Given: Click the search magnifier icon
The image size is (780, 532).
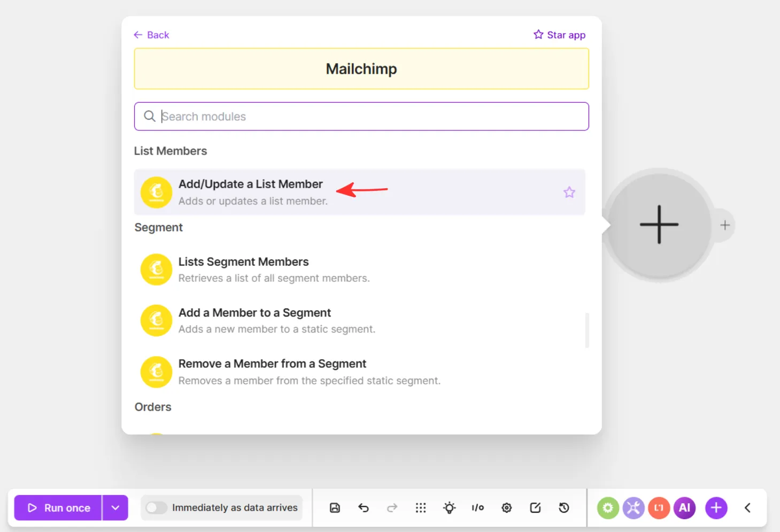Looking at the screenshot, I should tap(150, 116).
